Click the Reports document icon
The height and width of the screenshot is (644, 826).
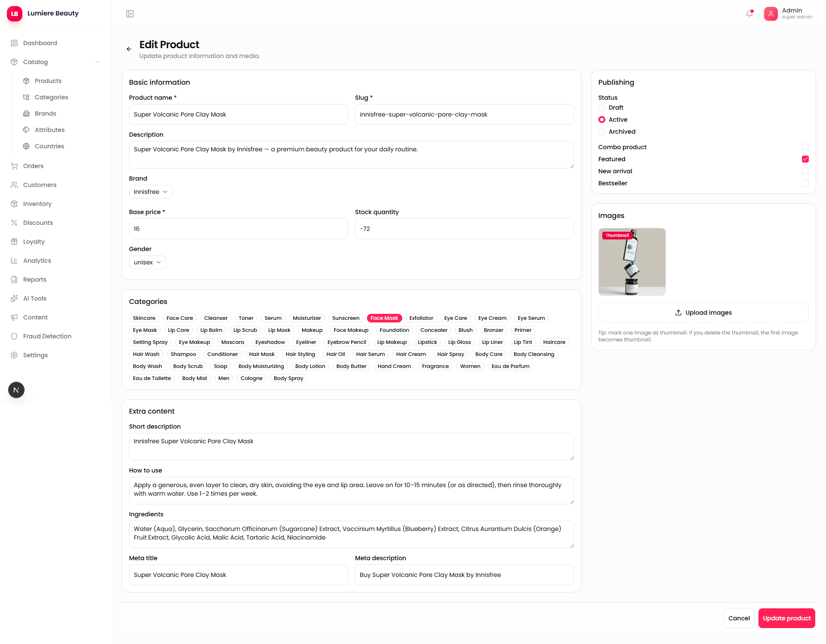pyautogui.click(x=14, y=279)
